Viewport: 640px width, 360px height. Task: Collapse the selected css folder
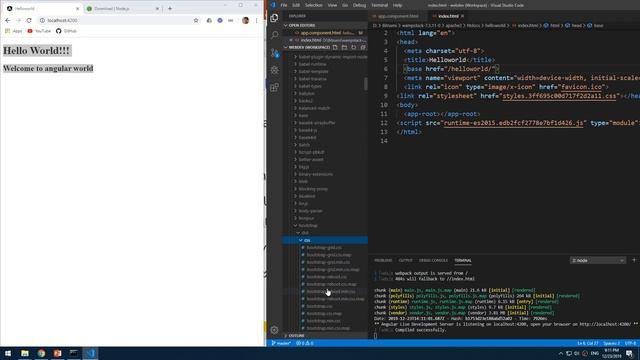point(325,240)
